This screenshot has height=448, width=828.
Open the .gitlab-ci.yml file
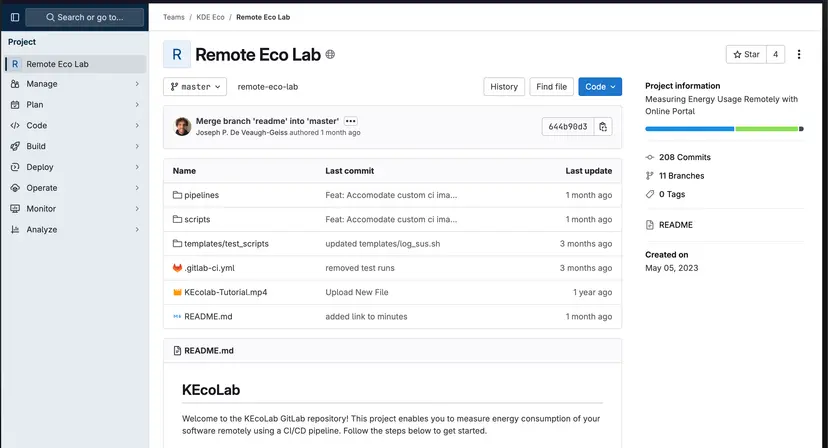[209, 268]
